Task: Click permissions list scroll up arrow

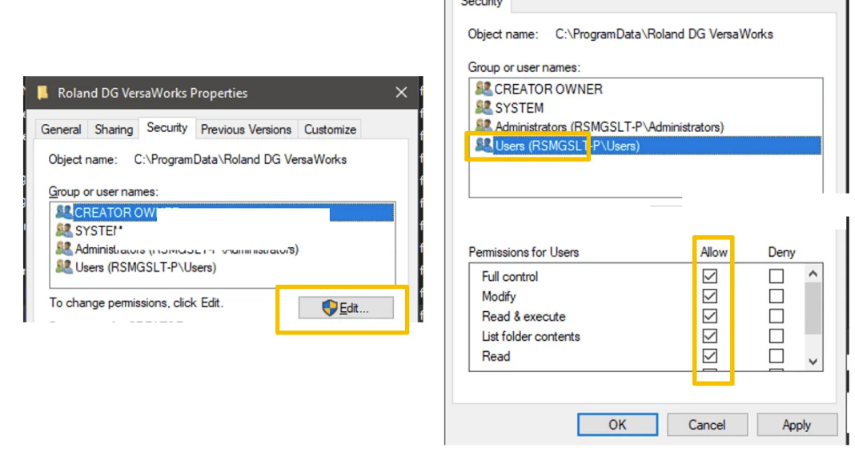Action: [x=812, y=274]
